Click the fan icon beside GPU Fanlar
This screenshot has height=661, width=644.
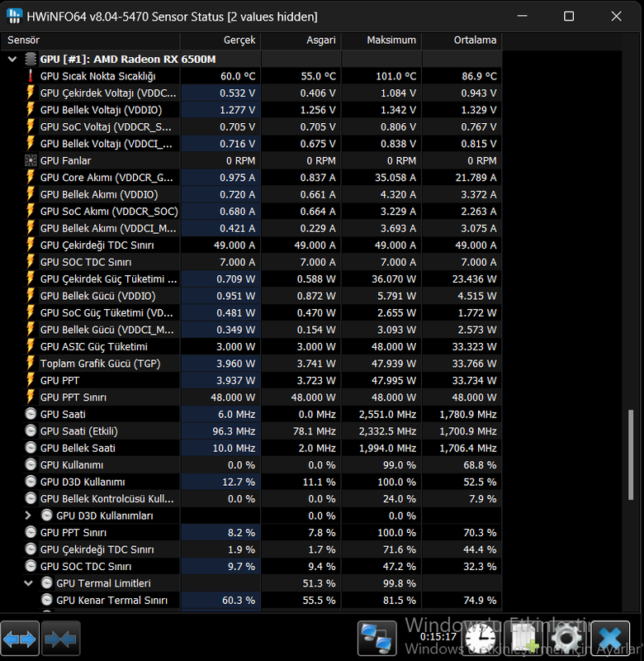point(31,160)
